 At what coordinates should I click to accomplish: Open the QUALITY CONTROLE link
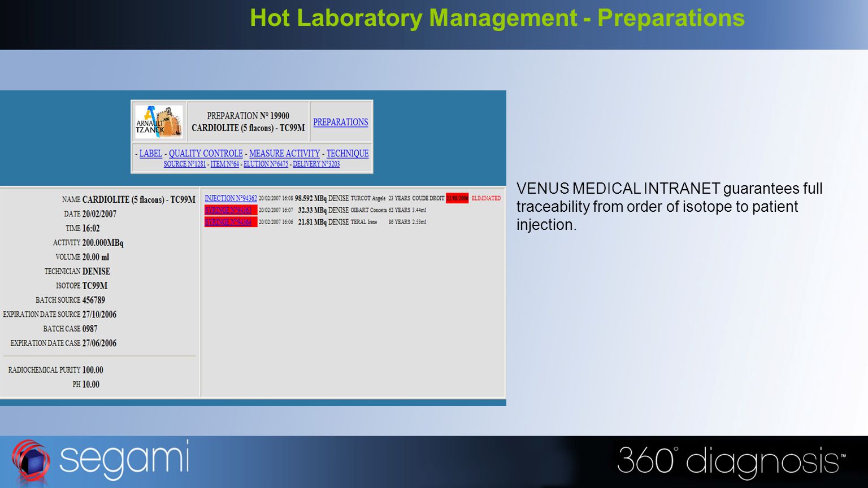click(x=206, y=153)
